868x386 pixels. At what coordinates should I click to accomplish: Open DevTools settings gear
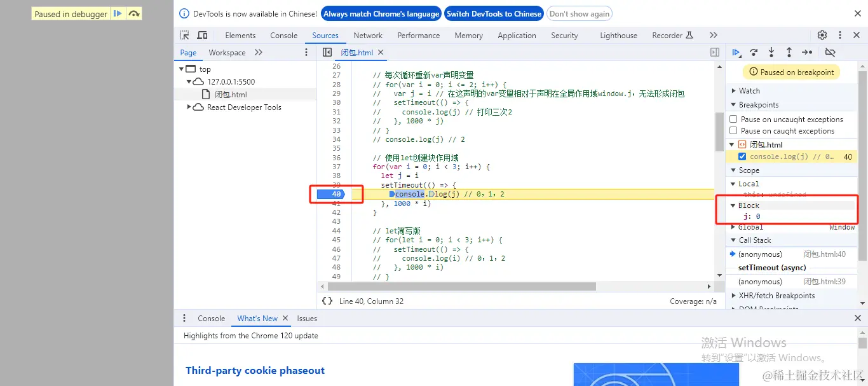822,35
